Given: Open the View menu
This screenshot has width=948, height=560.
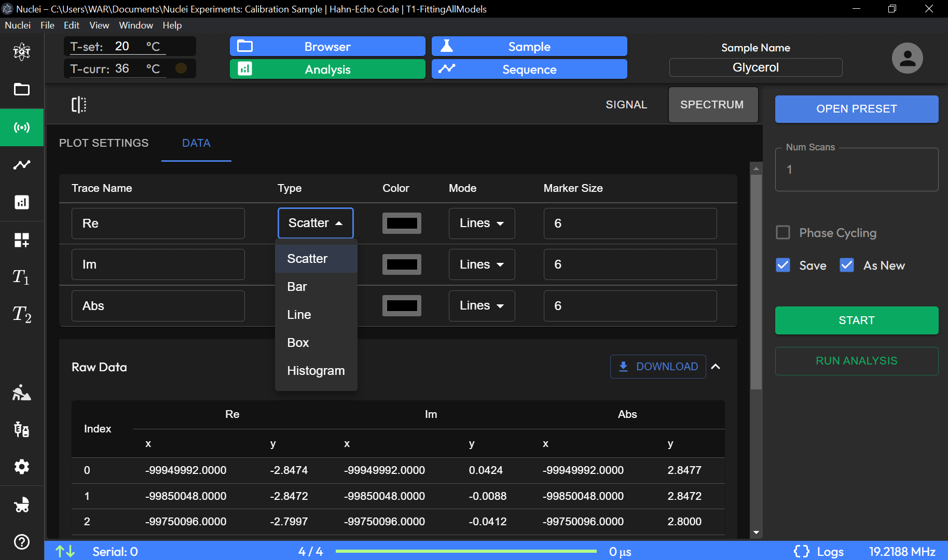Looking at the screenshot, I should [x=99, y=25].
